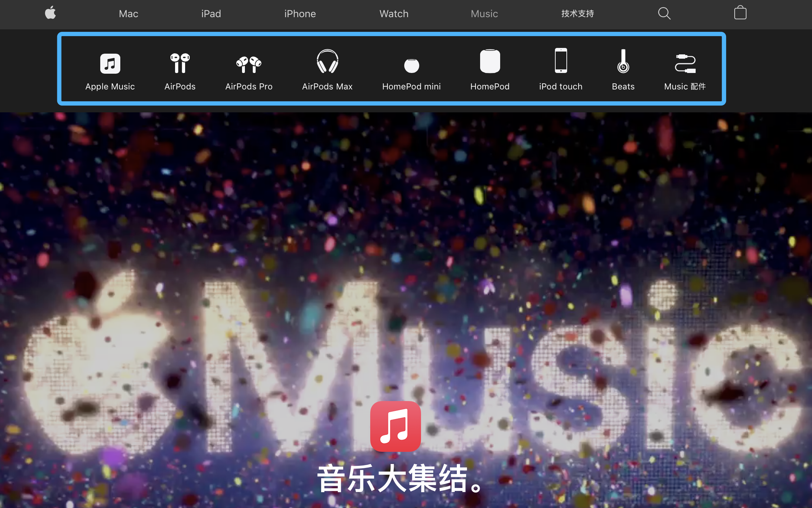
Task: Switch to the iPhone menu item
Action: 300,14
